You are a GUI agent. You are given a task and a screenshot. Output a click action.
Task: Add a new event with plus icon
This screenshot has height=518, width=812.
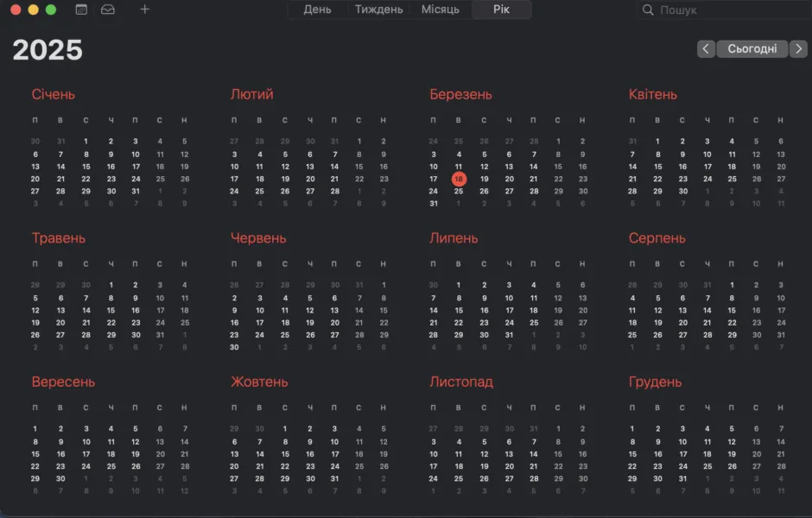pos(145,9)
